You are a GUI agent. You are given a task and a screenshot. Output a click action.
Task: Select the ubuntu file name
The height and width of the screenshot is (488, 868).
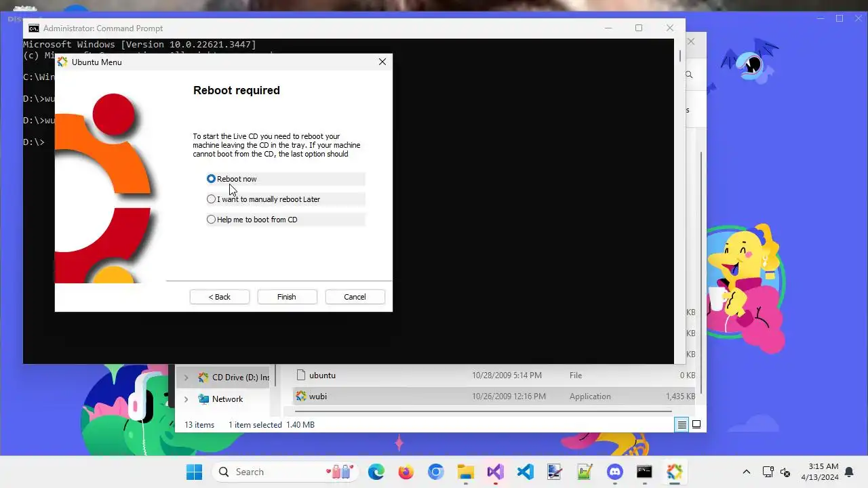(322, 375)
